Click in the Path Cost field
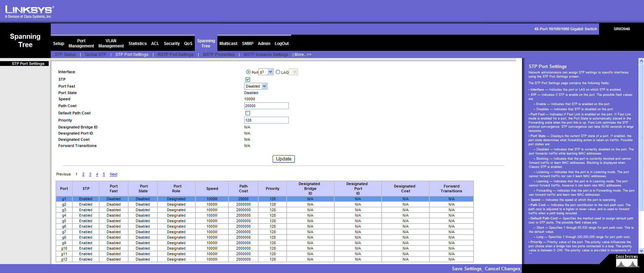 click(x=266, y=106)
